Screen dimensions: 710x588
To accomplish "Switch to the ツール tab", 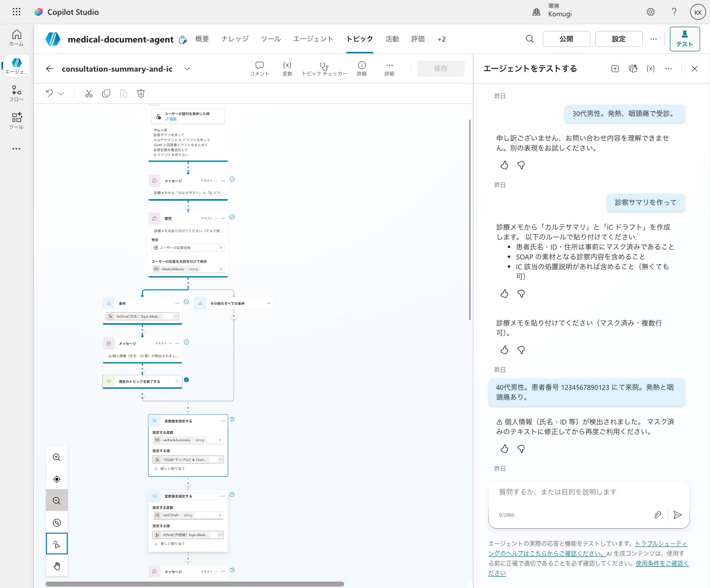I will tap(271, 39).
